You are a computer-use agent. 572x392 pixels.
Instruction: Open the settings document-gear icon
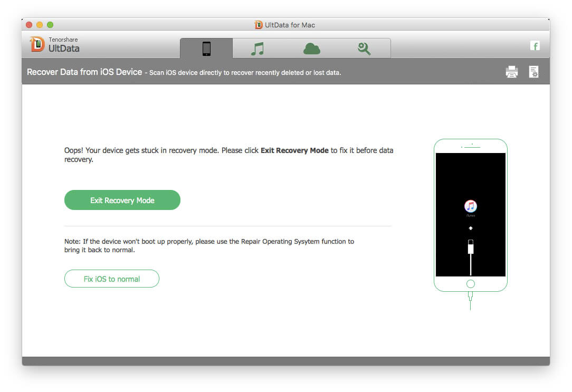(533, 72)
